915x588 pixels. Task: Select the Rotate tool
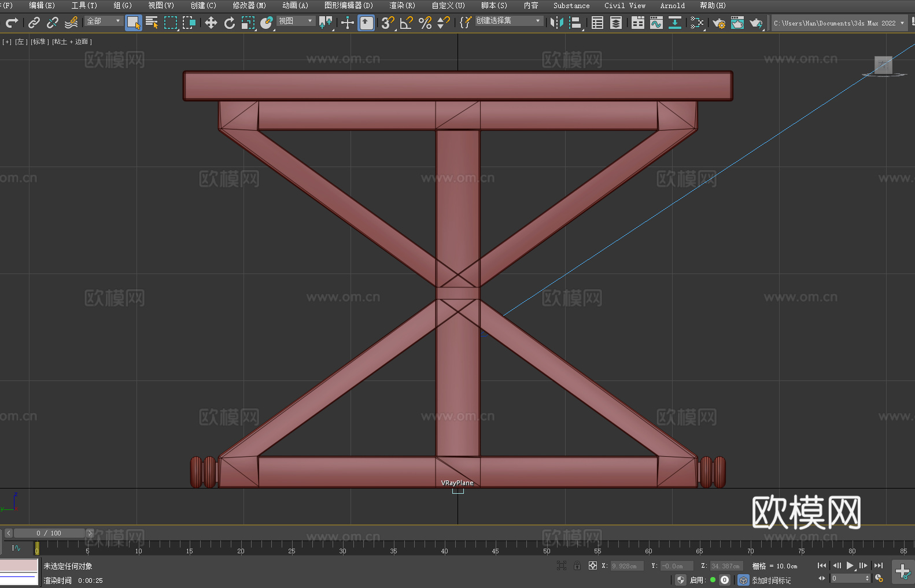[230, 23]
